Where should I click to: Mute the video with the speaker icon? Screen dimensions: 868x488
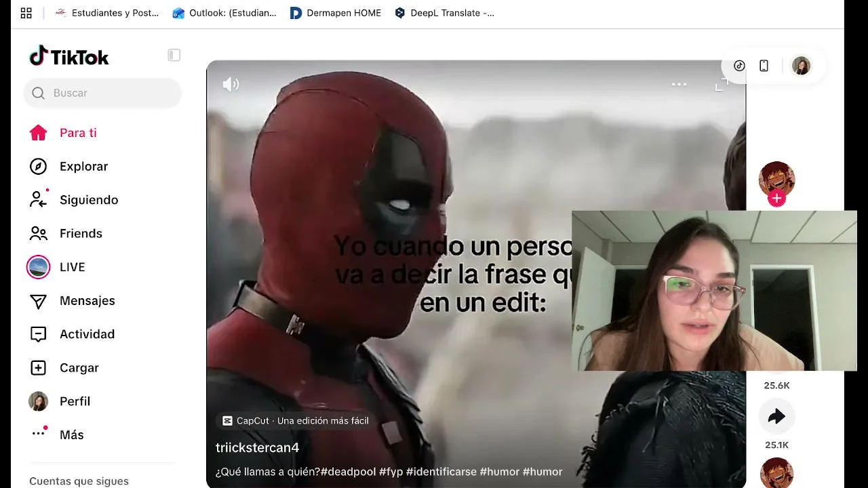[231, 84]
